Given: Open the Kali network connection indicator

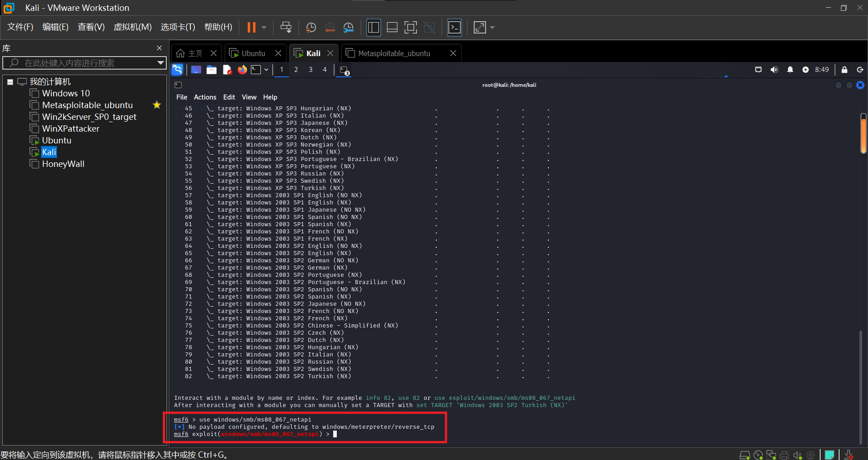Looking at the screenshot, I should coord(759,70).
